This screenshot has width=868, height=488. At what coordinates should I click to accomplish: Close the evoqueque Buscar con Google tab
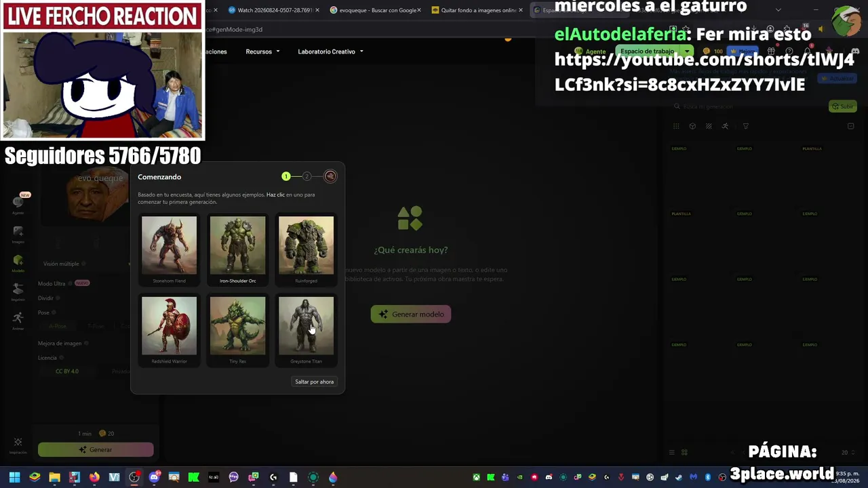[x=419, y=10]
